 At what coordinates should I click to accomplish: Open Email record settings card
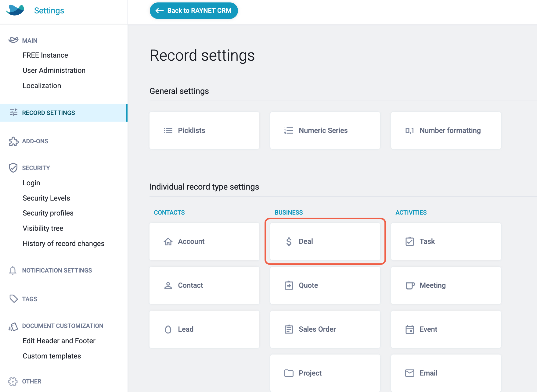pyautogui.click(x=446, y=373)
